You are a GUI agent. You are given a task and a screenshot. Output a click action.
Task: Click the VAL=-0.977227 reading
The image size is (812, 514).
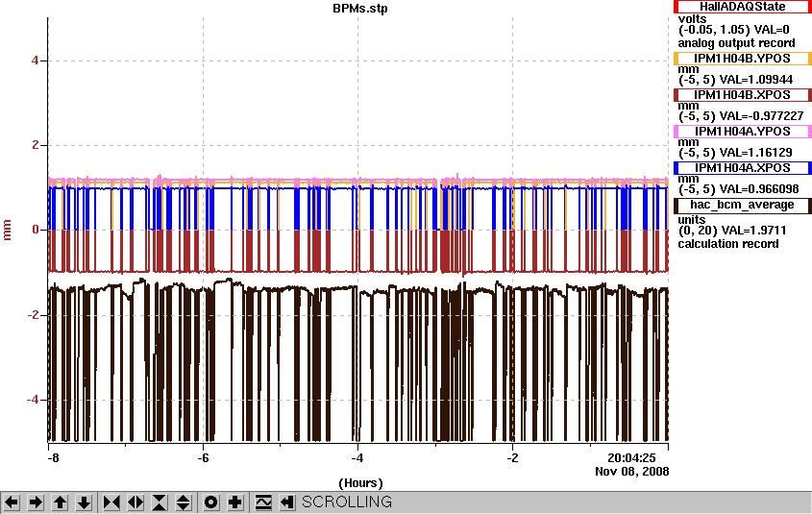coord(762,116)
